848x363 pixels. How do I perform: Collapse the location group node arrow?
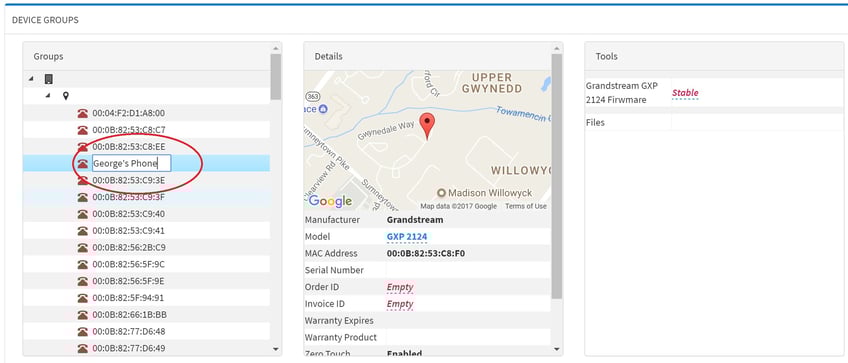[48, 96]
